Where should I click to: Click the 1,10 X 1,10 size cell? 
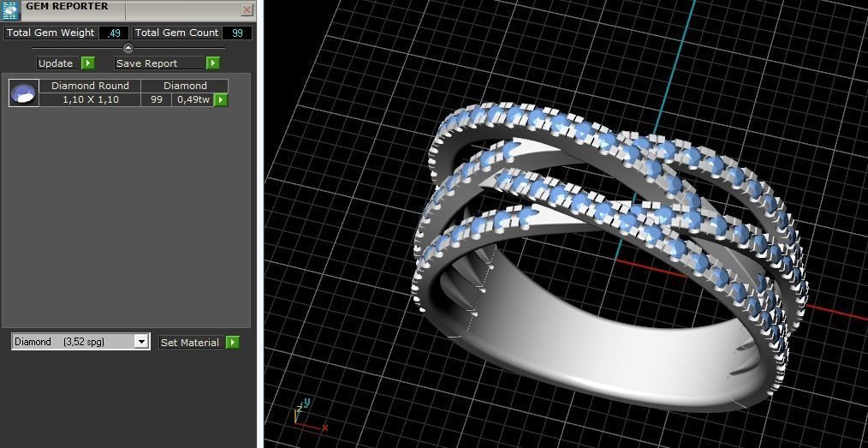(90, 99)
